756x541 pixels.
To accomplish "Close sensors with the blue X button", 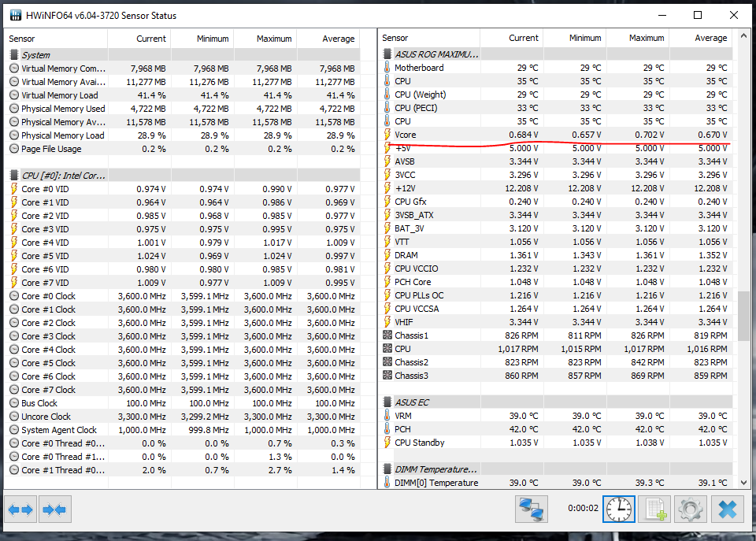I will [727, 510].
